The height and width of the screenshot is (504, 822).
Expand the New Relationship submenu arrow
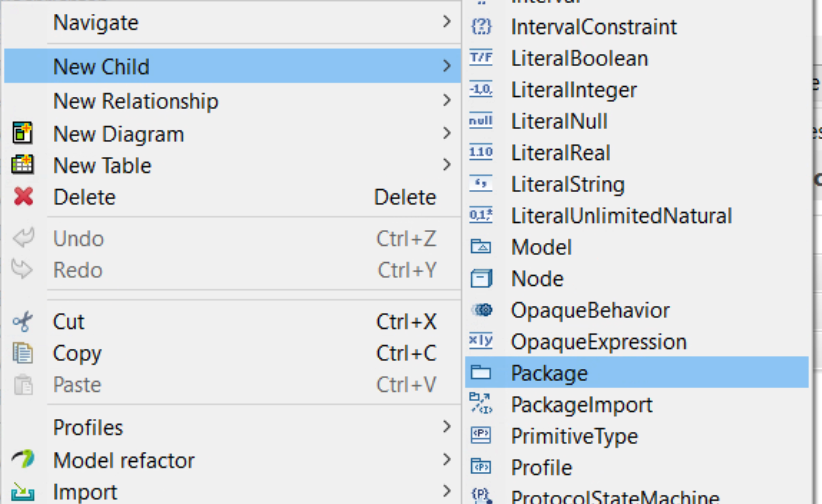[x=446, y=101]
